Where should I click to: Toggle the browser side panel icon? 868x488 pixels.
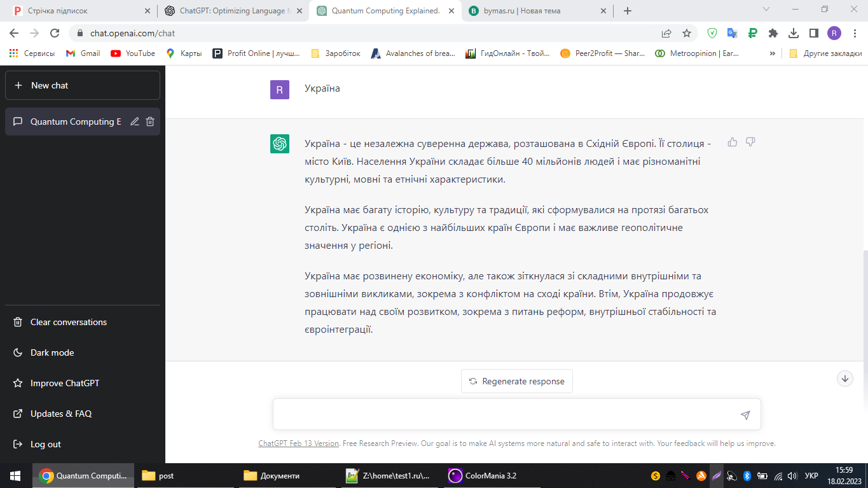coord(813,33)
